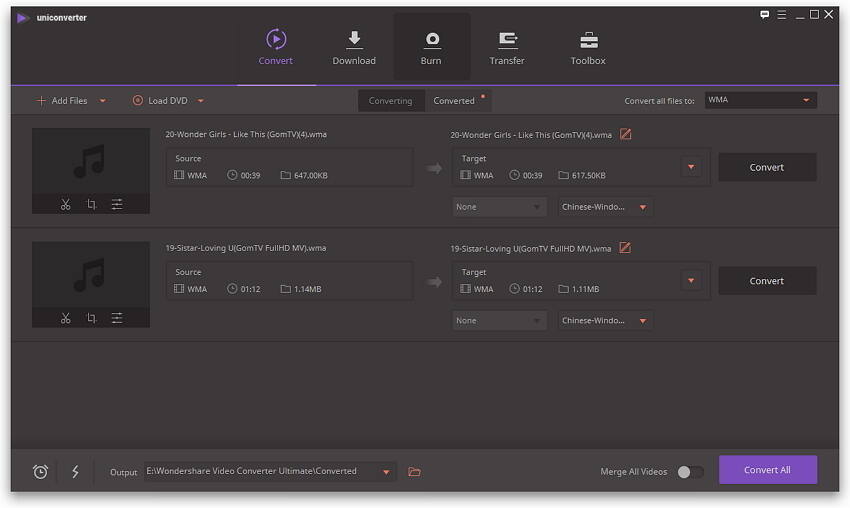
Task: Open the Download tab
Action: click(x=354, y=48)
